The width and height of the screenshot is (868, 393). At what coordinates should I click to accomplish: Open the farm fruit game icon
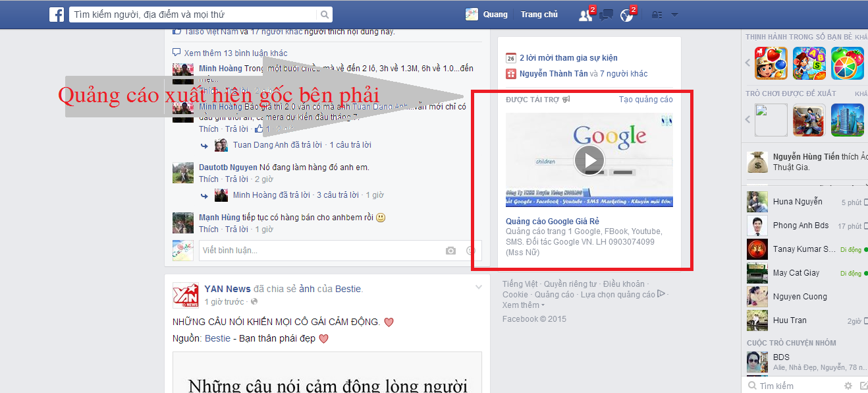771,63
